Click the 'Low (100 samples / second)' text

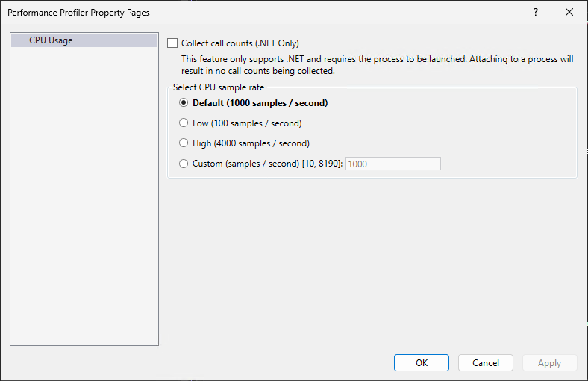pos(247,123)
